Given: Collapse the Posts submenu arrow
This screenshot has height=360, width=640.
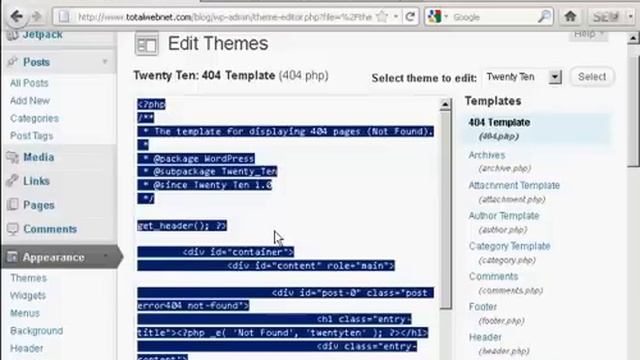Looking at the screenshot, I should 105,62.
